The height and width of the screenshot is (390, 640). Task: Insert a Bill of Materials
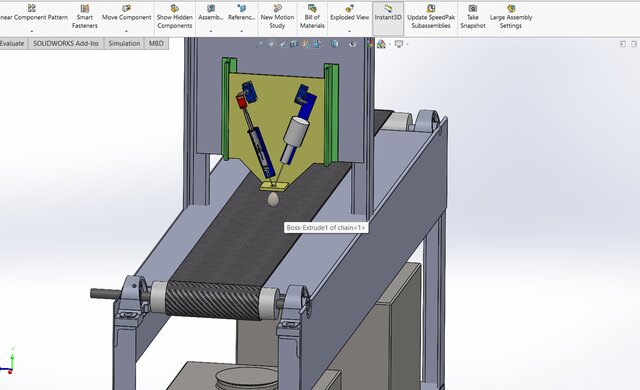(x=312, y=17)
